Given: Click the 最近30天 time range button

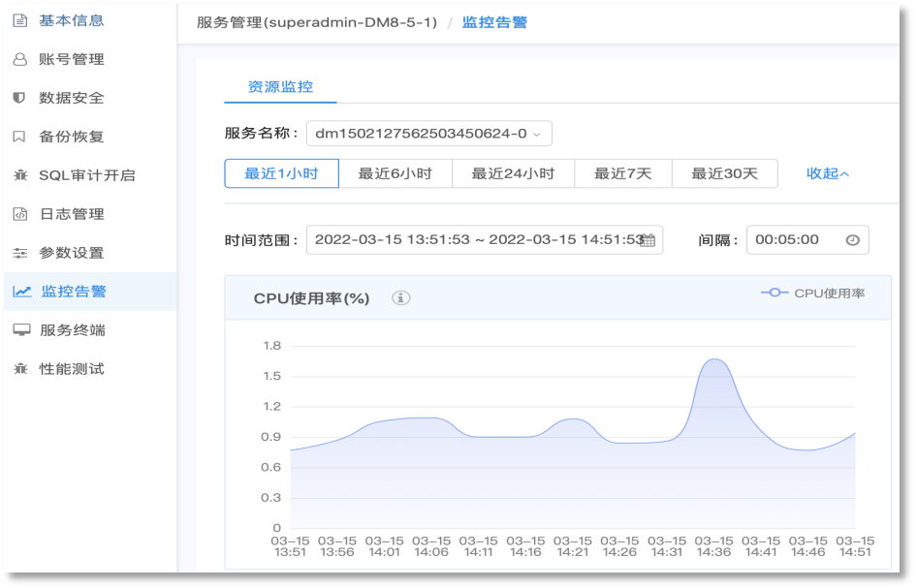Looking at the screenshot, I should pyautogui.click(x=724, y=172).
